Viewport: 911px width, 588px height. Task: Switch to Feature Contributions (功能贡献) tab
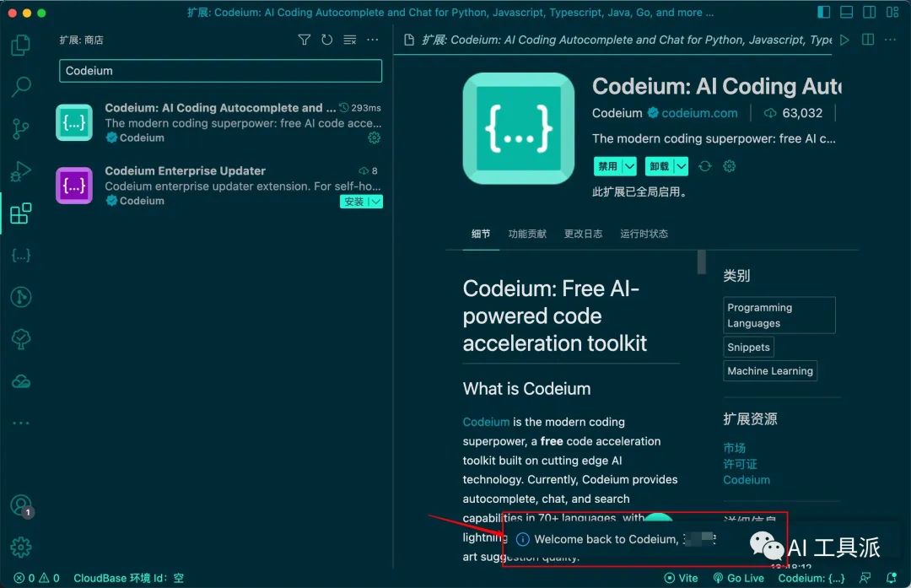click(527, 234)
